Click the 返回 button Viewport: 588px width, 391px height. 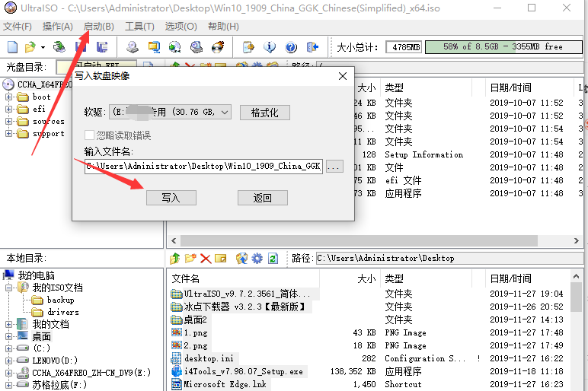(x=263, y=198)
